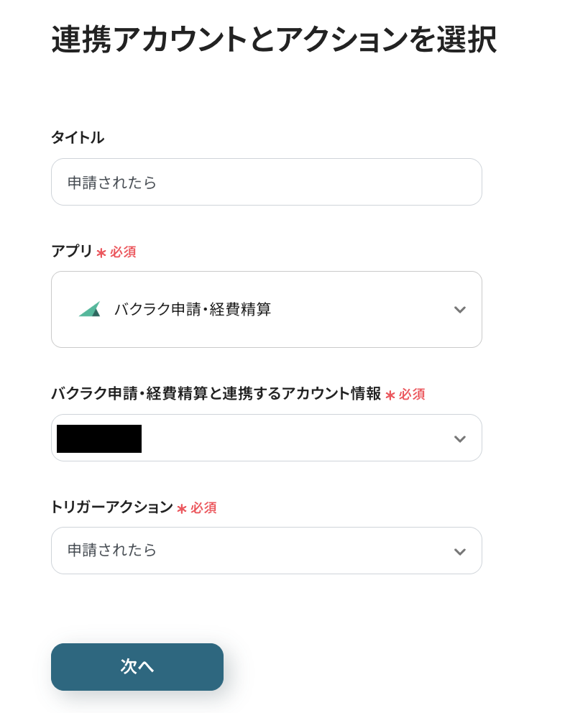Click the トリガーアクション field label
The image size is (588, 713).
(x=111, y=507)
